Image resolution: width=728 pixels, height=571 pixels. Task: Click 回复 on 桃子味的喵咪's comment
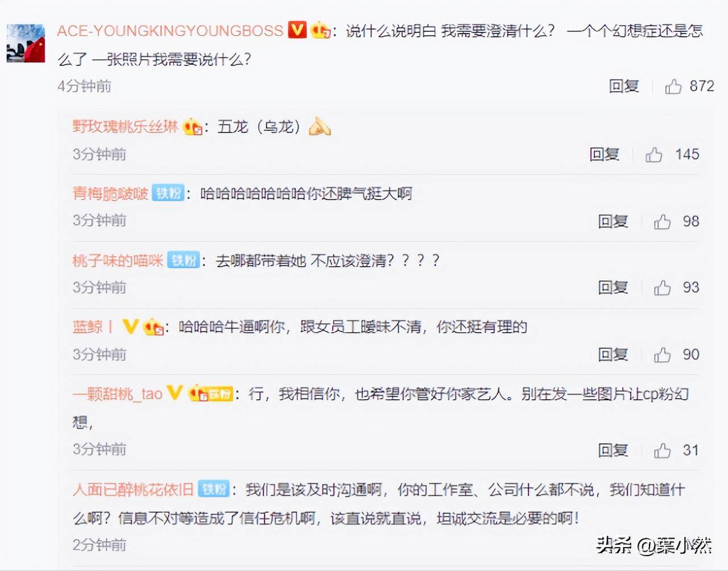click(613, 288)
